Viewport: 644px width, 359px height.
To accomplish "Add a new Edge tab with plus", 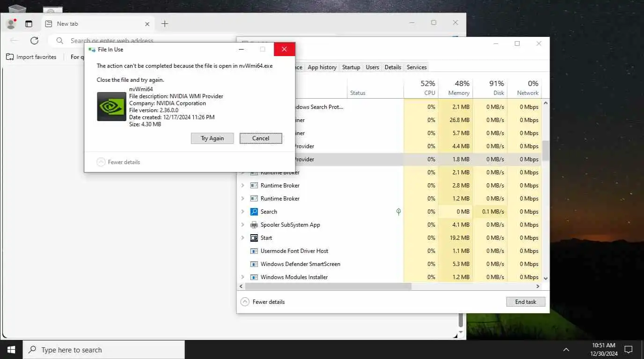I will 164,24.
